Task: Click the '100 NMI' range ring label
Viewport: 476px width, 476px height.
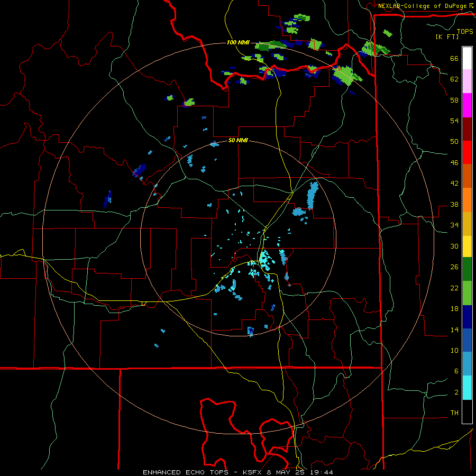Action: pos(238,42)
